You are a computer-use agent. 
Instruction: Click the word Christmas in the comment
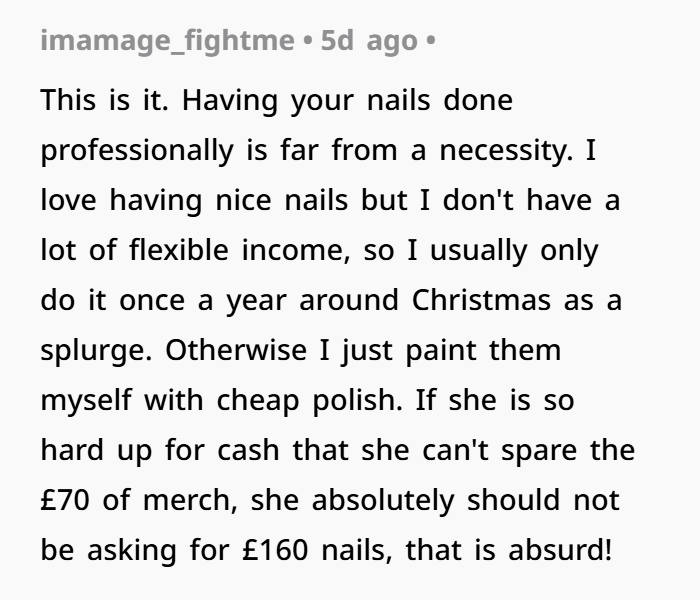click(481, 300)
